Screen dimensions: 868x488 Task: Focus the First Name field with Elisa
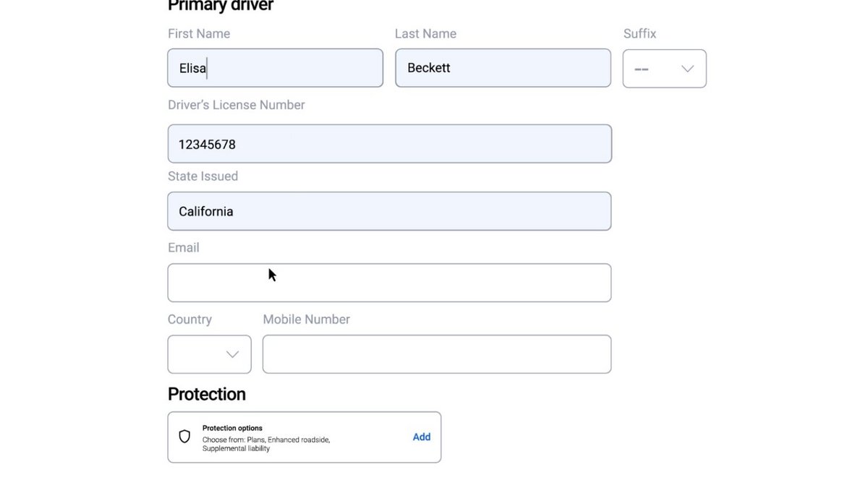click(275, 68)
